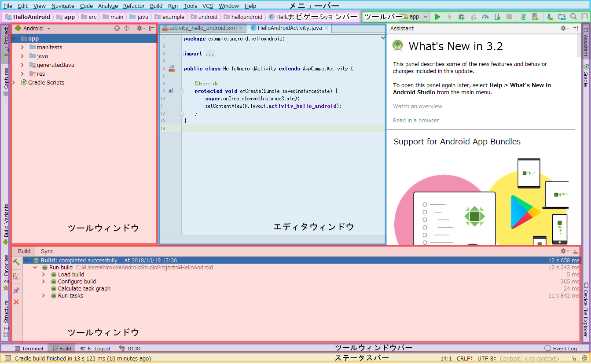Click the CRLF line separator selector
Viewport: 591px width, 364px height.
pos(465,359)
